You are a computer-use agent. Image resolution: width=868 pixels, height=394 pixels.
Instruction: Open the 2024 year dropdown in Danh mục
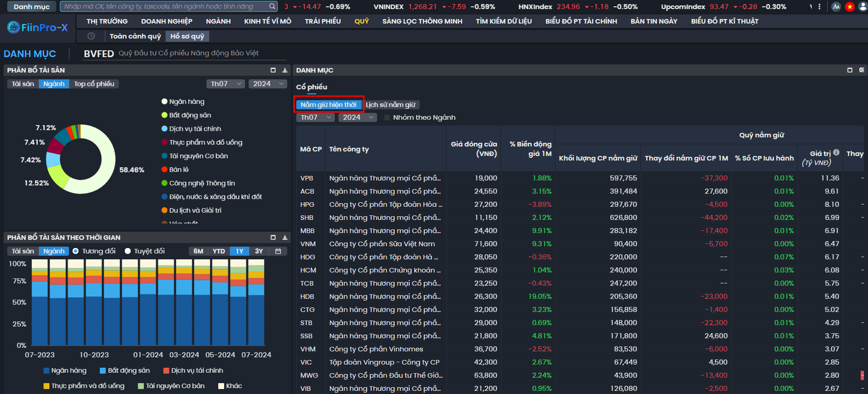tap(357, 118)
